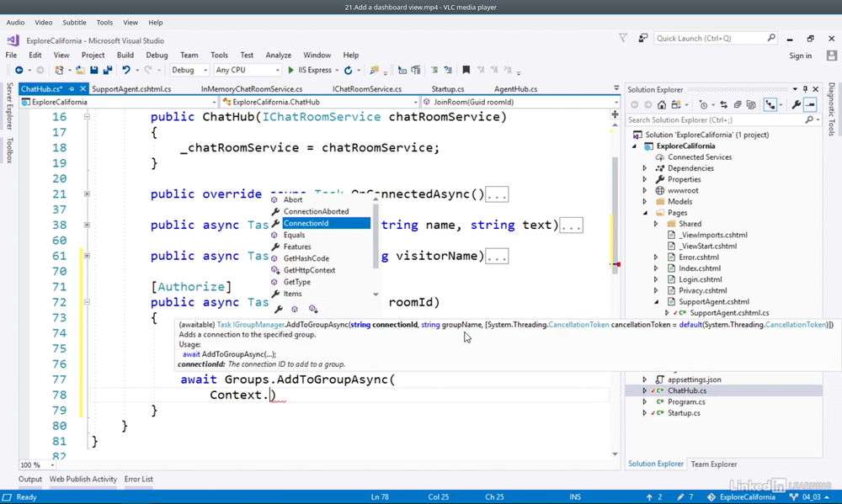Click ExploreCalifornia repository in status bar
Viewport: 842px width, 504px height.
(x=741, y=497)
